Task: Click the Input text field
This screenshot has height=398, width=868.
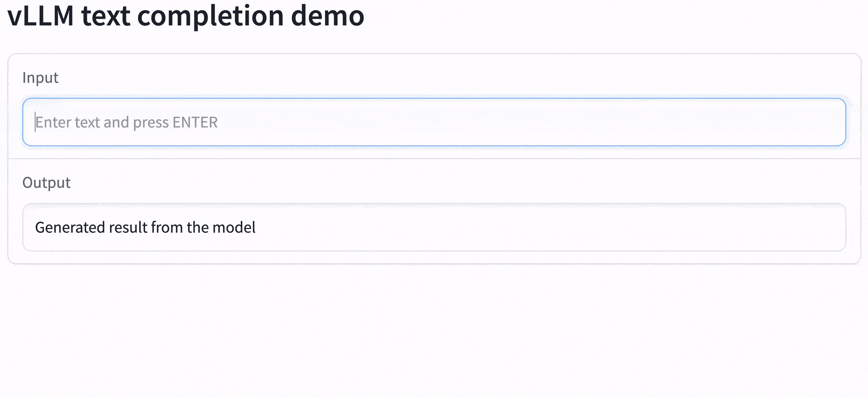Action: [x=434, y=122]
